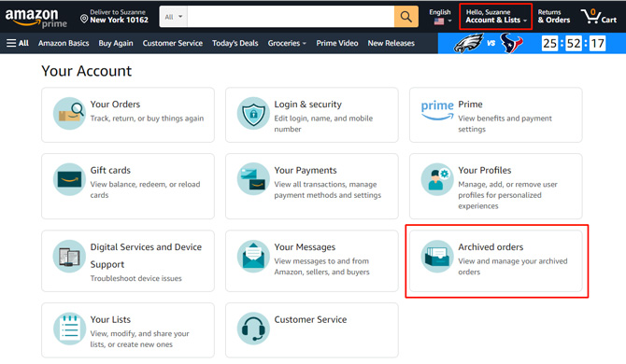Click the Your Lists notepad icon

(x=69, y=329)
